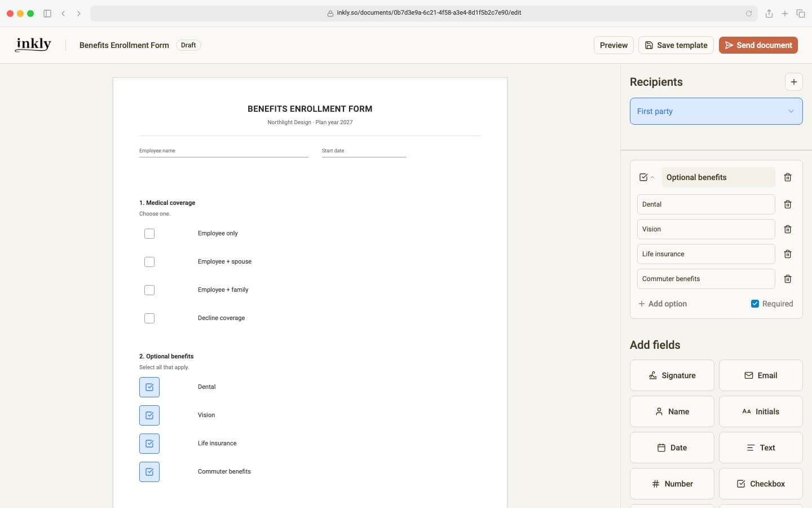This screenshot has height=508, width=812.
Task: Toggle the browser sidebar icon
Action: pyautogui.click(x=47, y=14)
